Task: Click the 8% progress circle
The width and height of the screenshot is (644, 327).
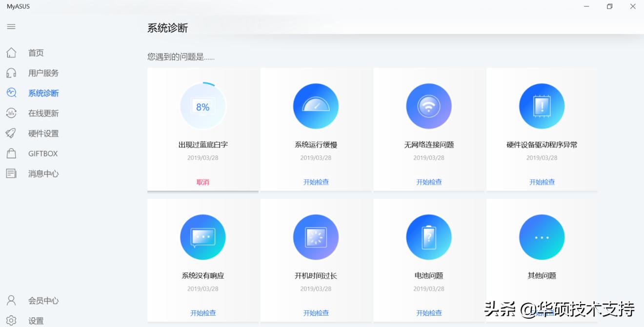Action: pyautogui.click(x=202, y=106)
